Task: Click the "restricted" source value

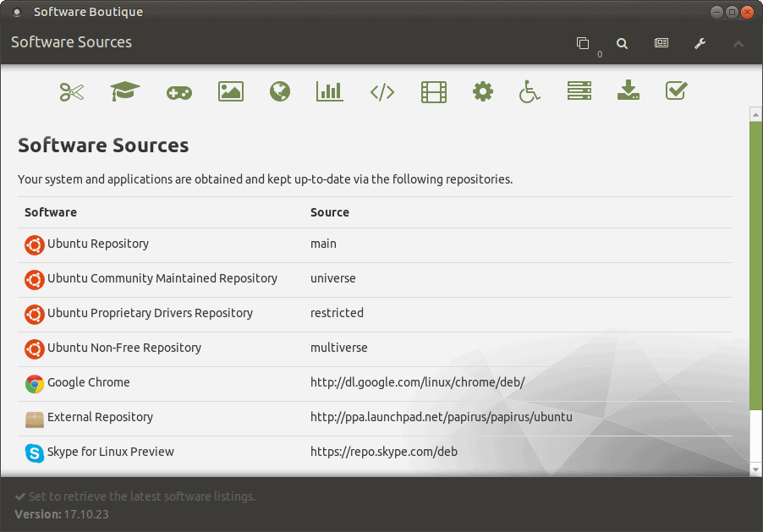Action: click(x=337, y=312)
